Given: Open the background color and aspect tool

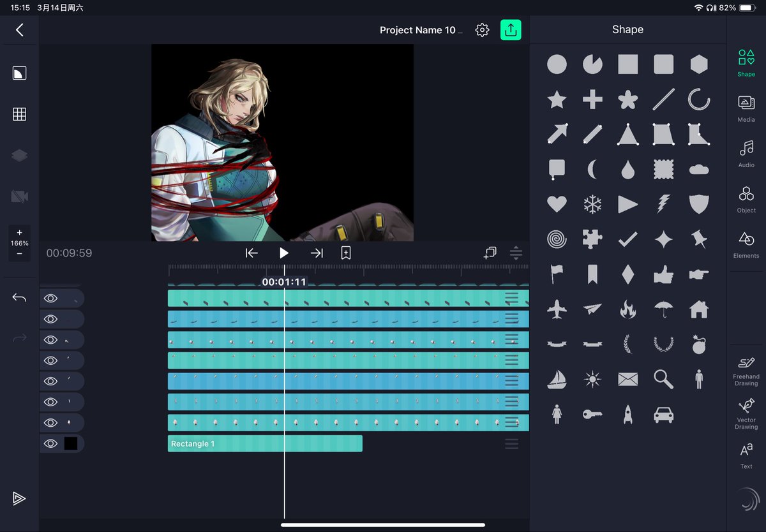Looking at the screenshot, I should 20,73.
